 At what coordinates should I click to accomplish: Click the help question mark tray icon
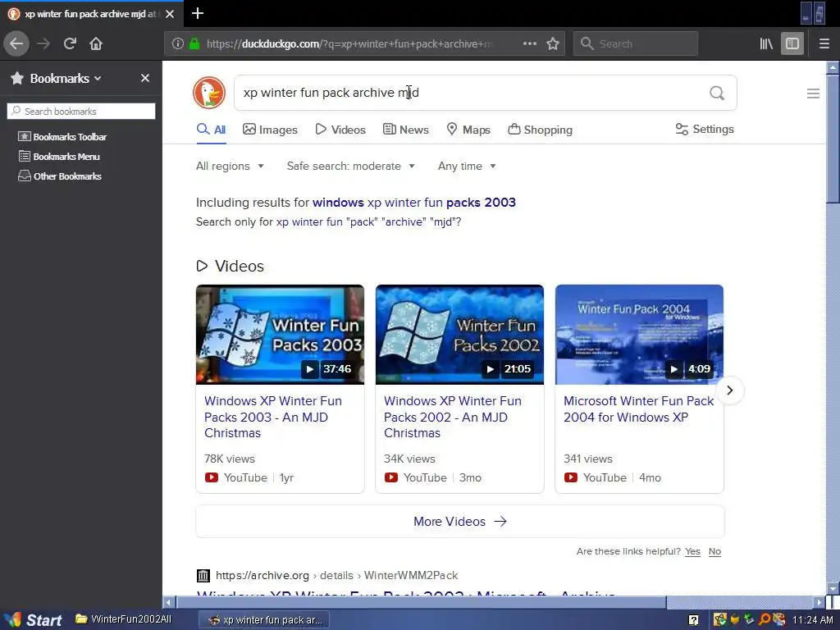(693, 620)
